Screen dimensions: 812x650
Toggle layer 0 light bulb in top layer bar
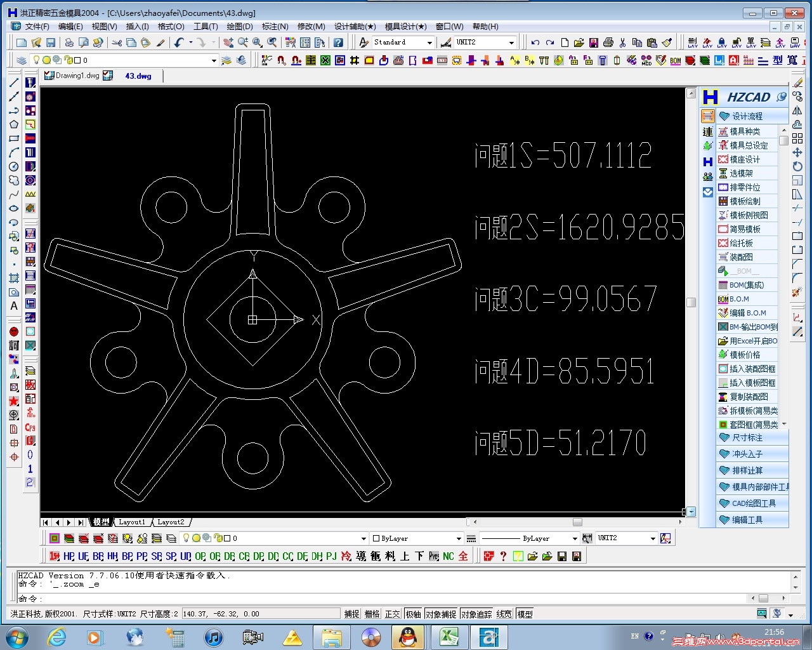(36, 60)
